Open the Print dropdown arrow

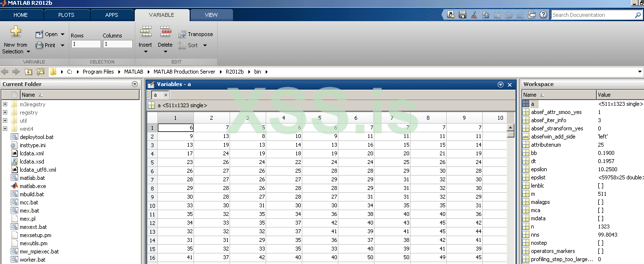click(x=63, y=46)
